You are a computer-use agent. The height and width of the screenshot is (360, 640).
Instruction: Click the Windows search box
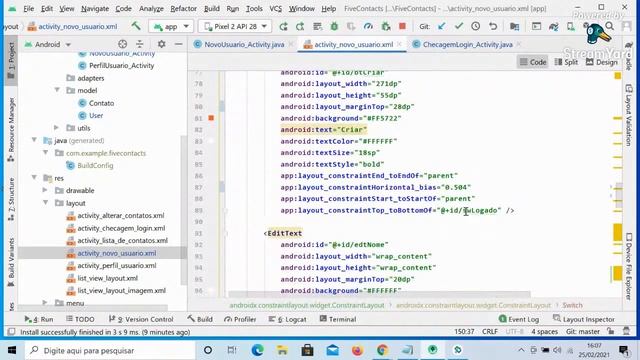[x=110, y=350]
